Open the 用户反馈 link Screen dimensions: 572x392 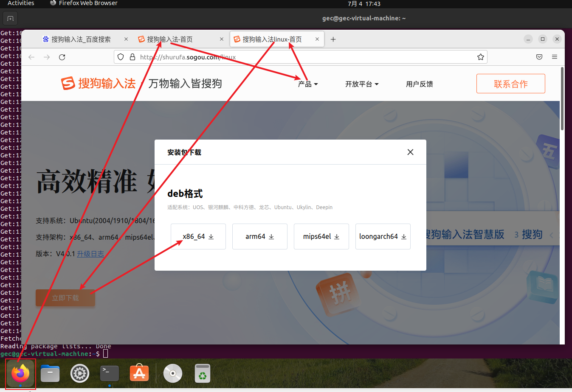tap(419, 84)
